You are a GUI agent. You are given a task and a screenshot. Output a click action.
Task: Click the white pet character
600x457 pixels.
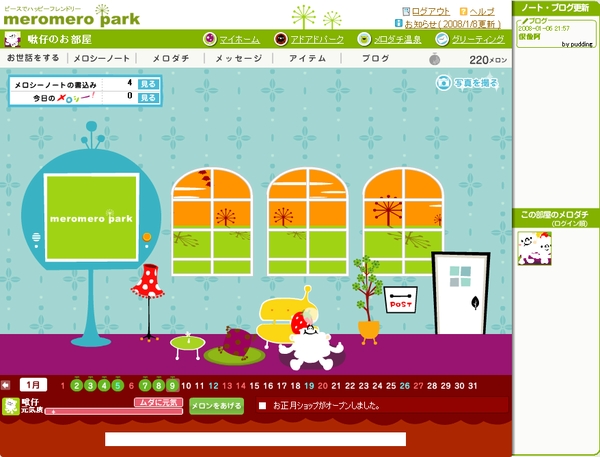tap(311, 346)
